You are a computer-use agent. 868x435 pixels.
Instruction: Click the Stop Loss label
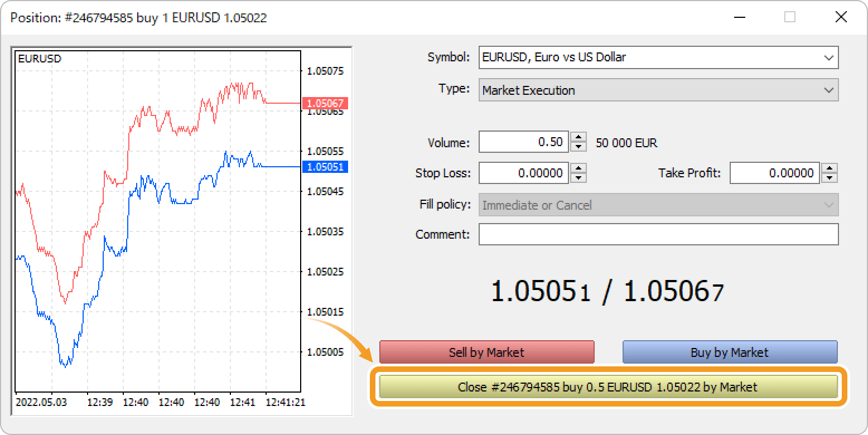coord(443,173)
